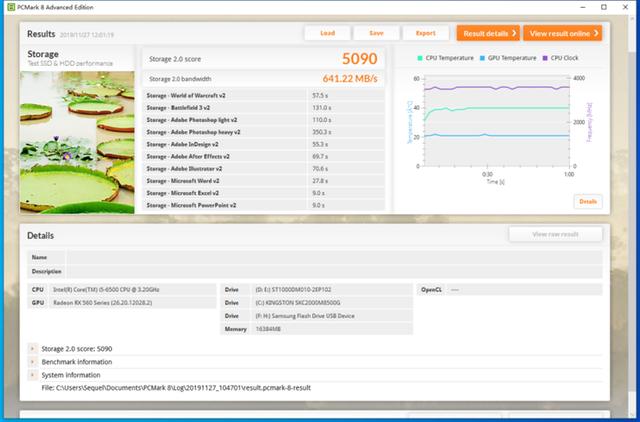
Task: Click the Storage lily pad thumbnail image
Action: pos(77,142)
